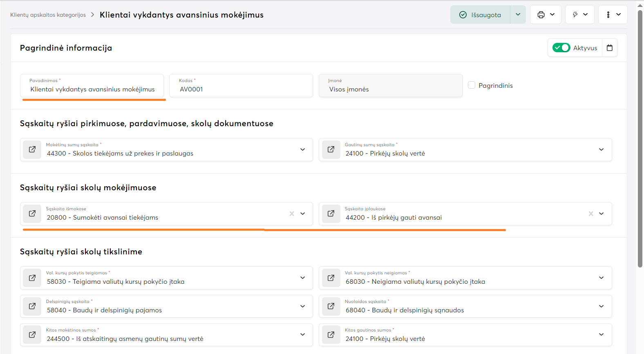The width and height of the screenshot is (644, 354).
Task: Open linked account for Mokėtinų sumų sąskaita
Action: [x=32, y=149]
